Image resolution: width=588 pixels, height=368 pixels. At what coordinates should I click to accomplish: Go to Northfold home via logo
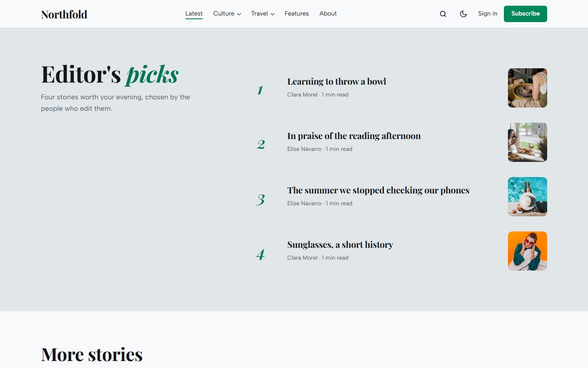[64, 14]
